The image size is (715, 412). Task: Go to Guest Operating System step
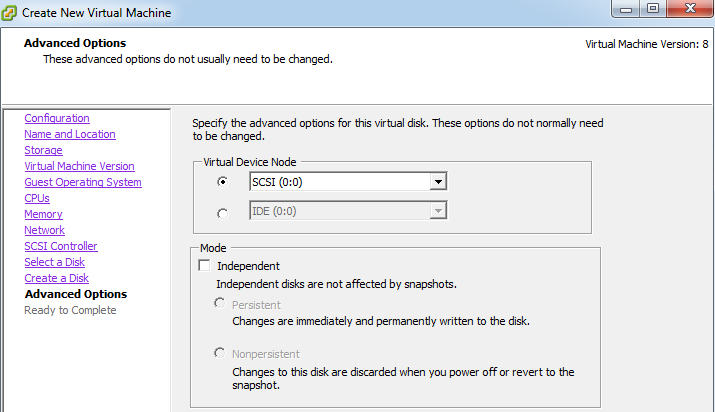(83, 182)
